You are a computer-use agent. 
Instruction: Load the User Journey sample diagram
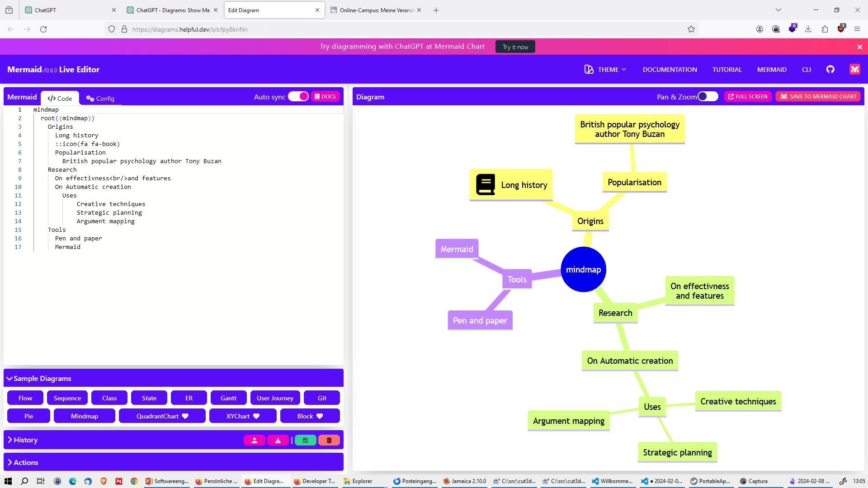coord(275,398)
